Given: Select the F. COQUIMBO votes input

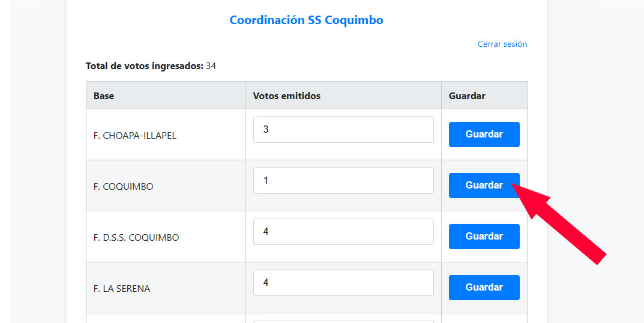Looking at the screenshot, I should (343, 181).
